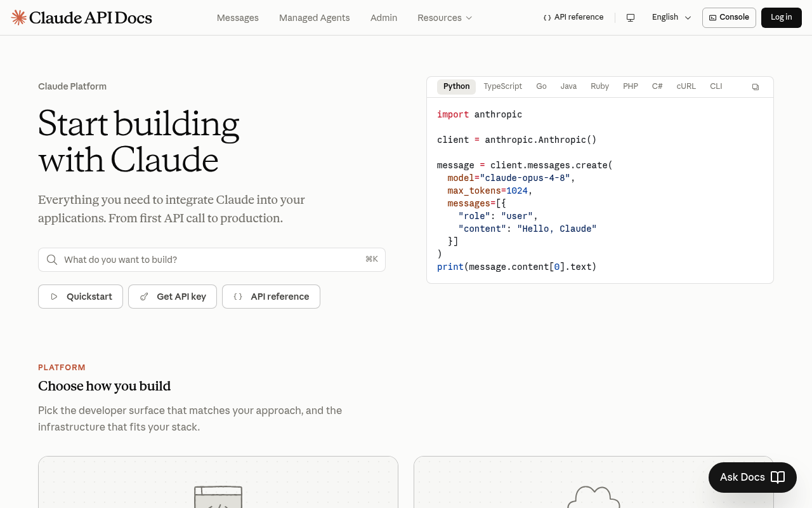812x508 pixels.
Task: Click the Claude API Docs wordmark
Action: (x=91, y=18)
